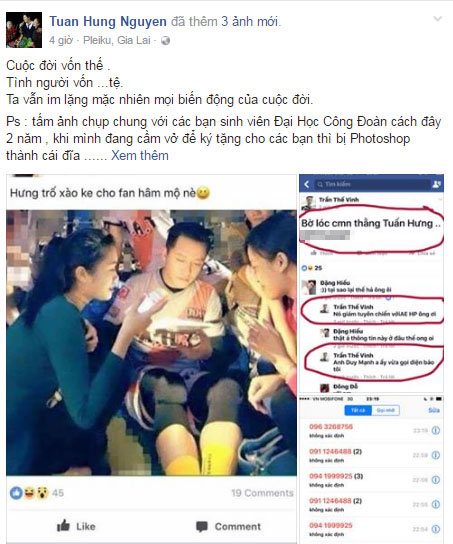The height and width of the screenshot is (544, 453).
Task: Click the Wow reaction emoji icon
Action: [42, 493]
